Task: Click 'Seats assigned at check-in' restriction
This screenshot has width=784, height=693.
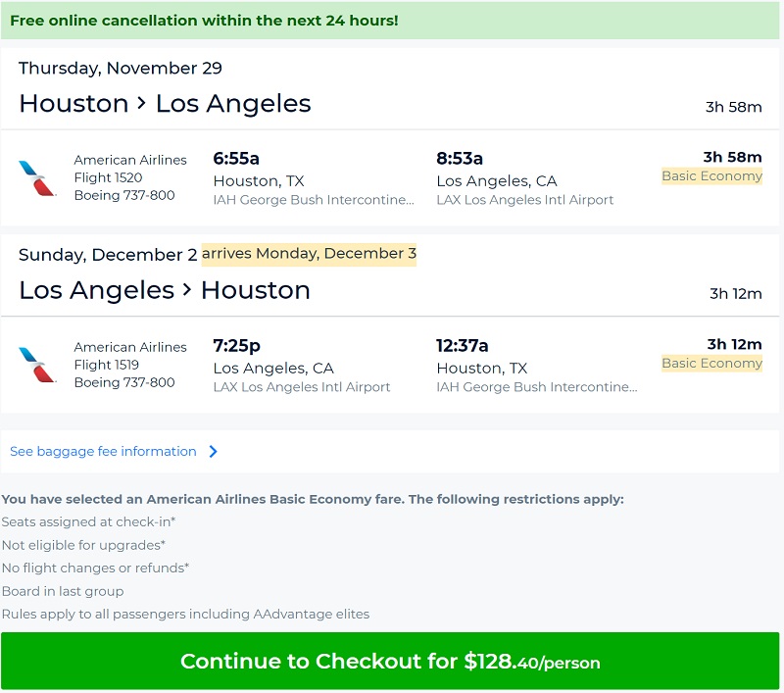Action: [88, 521]
